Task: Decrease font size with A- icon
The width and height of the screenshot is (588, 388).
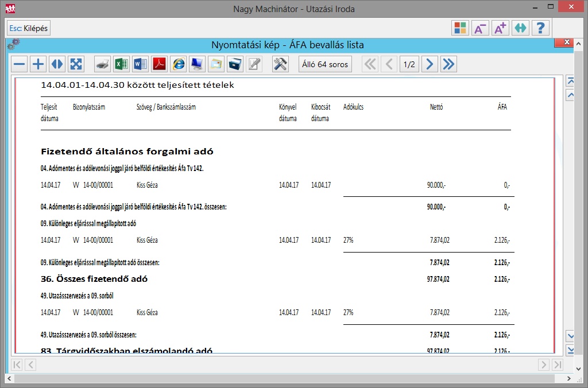Action: 480,28
